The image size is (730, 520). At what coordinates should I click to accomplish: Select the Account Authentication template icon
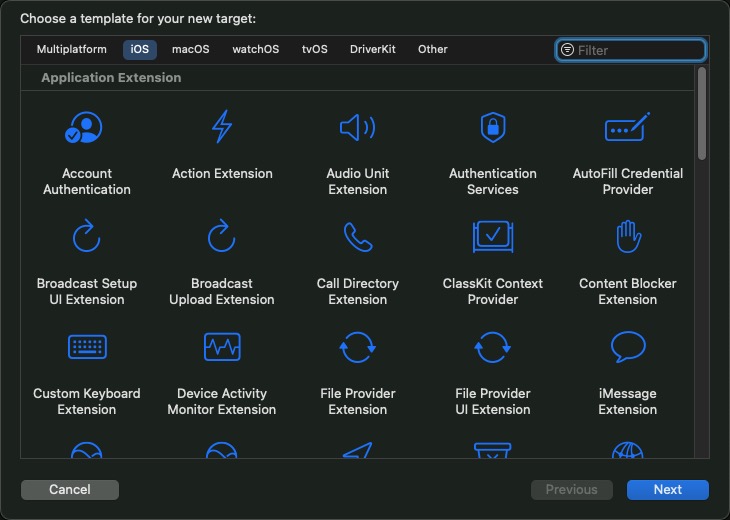[84, 127]
